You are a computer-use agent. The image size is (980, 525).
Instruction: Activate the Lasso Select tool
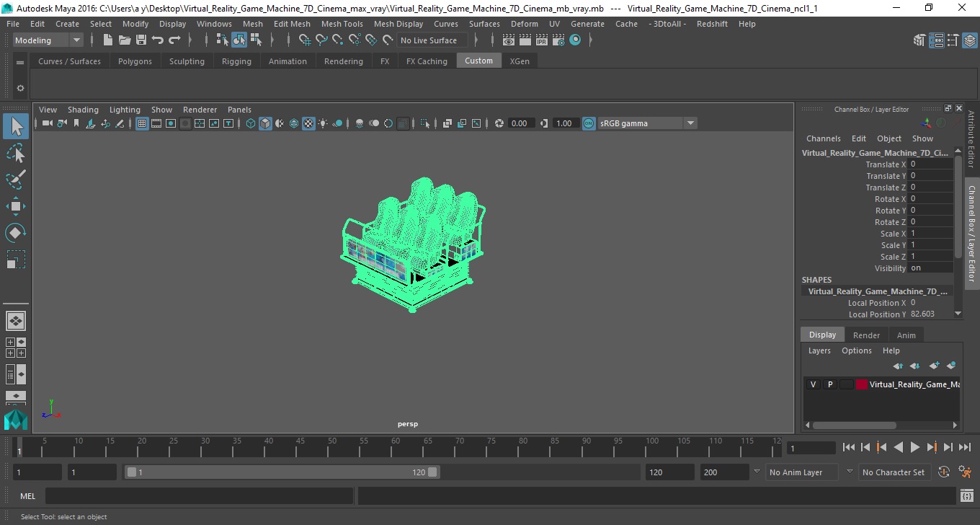tap(16, 153)
